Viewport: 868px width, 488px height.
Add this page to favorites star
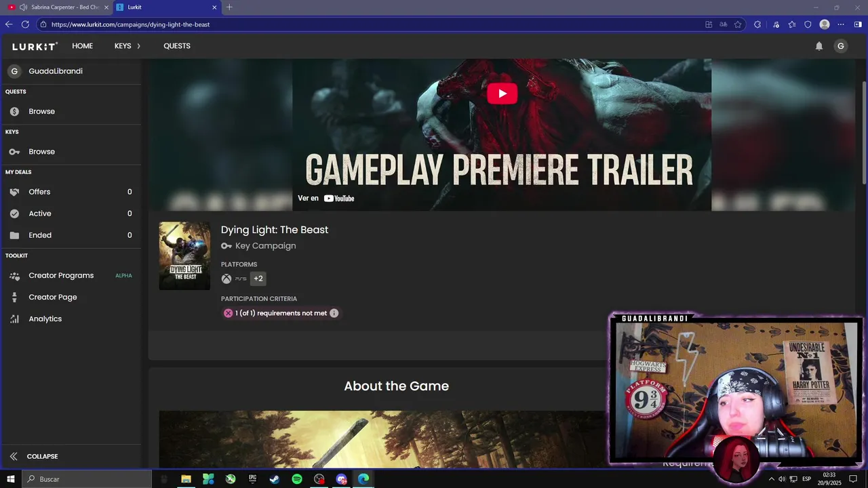pos(738,24)
